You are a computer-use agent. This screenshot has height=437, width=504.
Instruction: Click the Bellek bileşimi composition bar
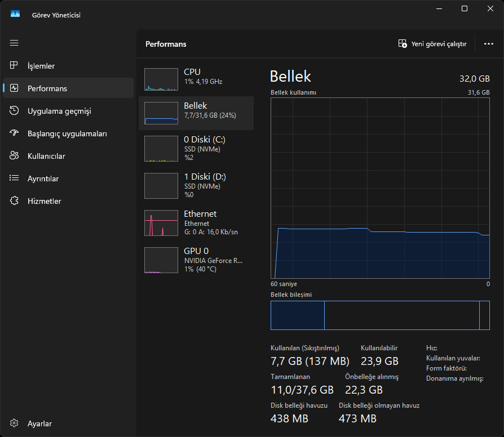[x=380, y=315]
